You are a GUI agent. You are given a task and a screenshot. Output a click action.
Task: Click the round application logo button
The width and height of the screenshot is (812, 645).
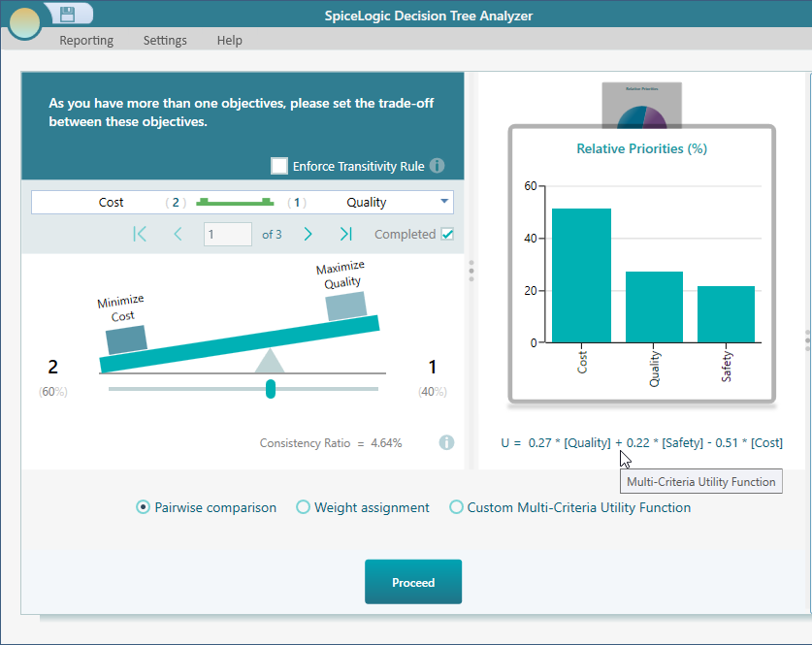click(24, 21)
